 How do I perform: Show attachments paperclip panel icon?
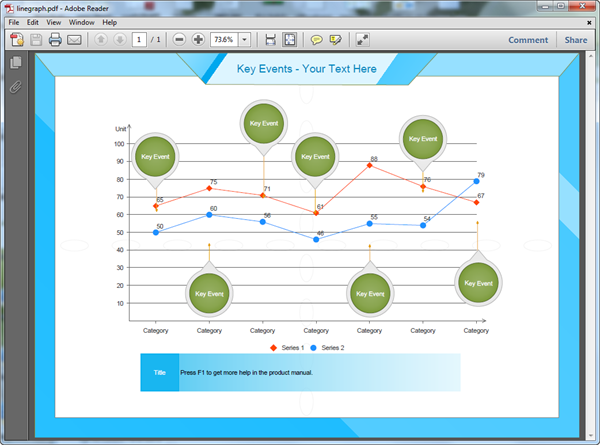(16, 87)
